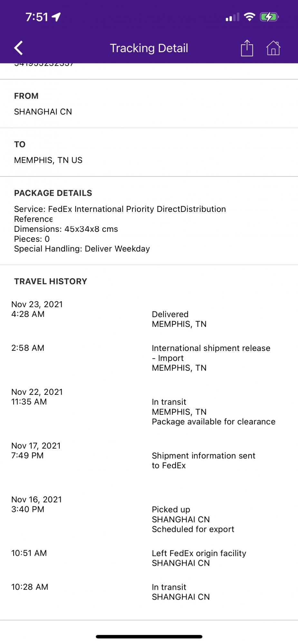The image size is (298, 644).
Task: Tap Left FedEx origin facility entry
Action: pos(199,553)
